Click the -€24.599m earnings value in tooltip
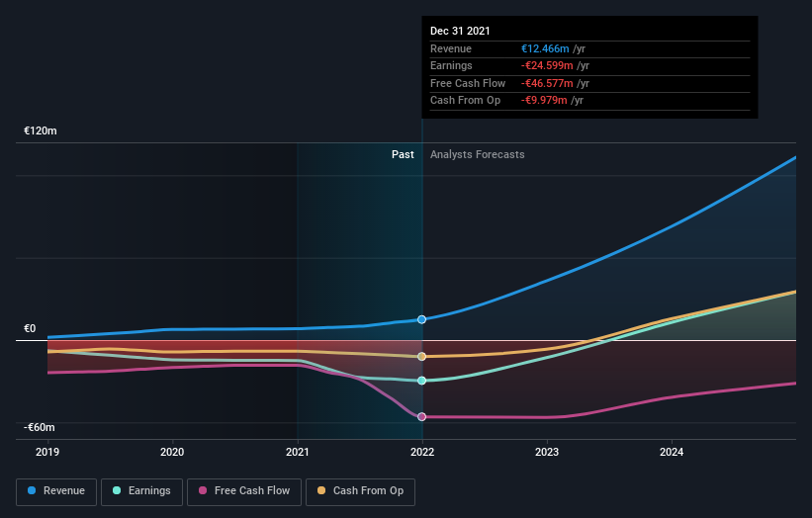 (x=547, y=65)
